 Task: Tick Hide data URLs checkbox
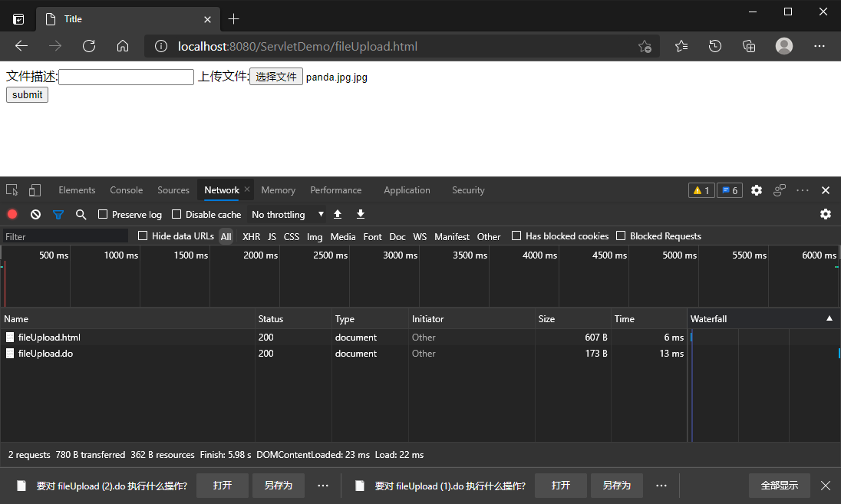click(x=143, y=236)
